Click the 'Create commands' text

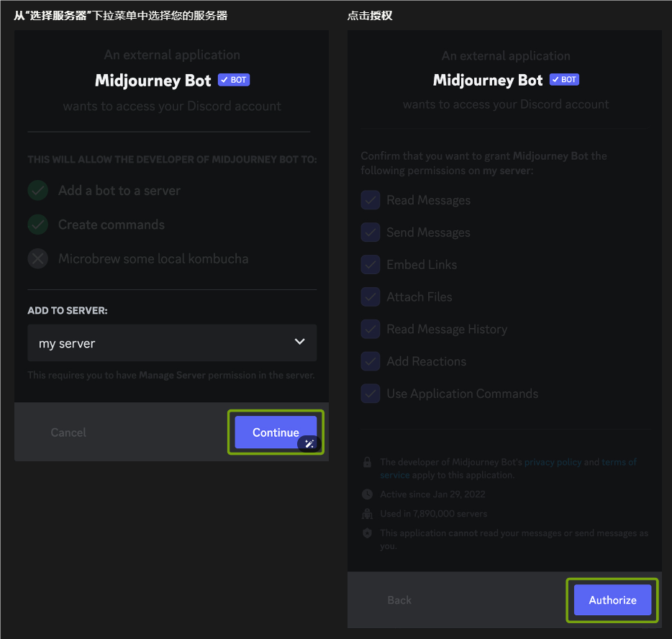click(112, 225)
